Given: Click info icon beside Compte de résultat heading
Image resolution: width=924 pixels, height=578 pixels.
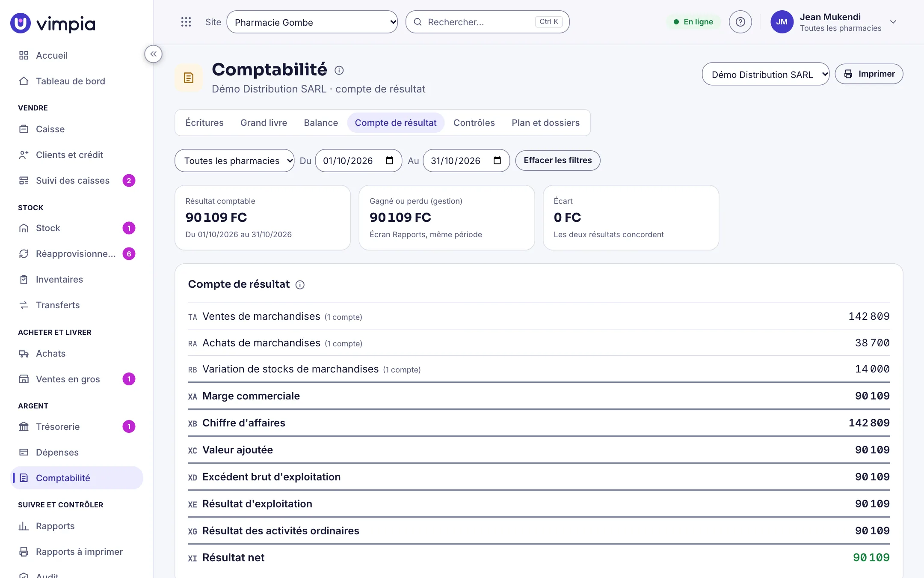Looking at the screenshot, I should (300, 285).
